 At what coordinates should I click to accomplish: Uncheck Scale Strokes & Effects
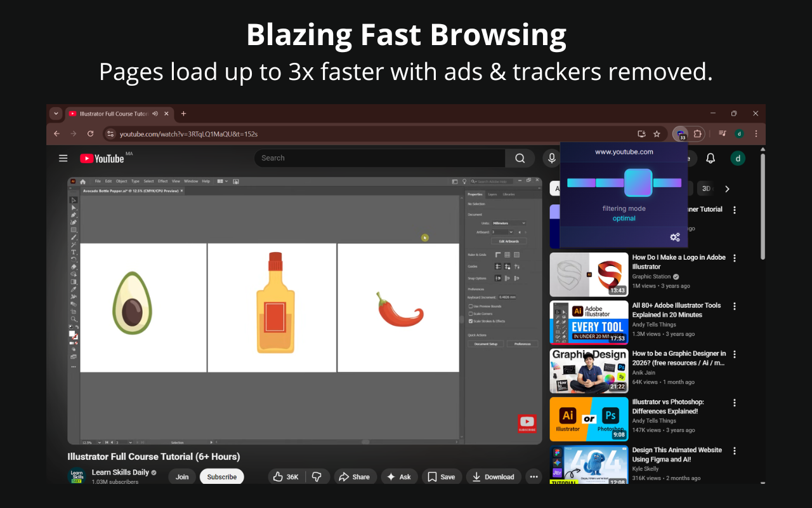[470, 321]
